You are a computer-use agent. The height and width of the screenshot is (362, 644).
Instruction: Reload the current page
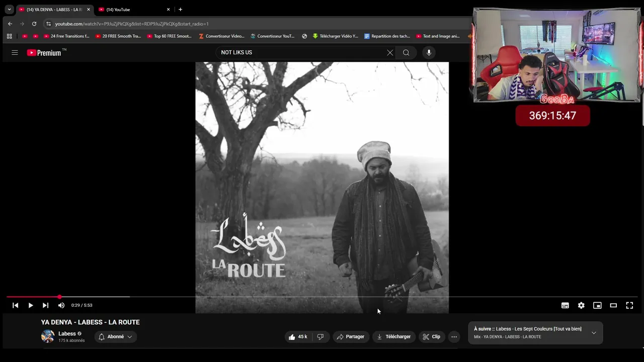coord(34,24)
